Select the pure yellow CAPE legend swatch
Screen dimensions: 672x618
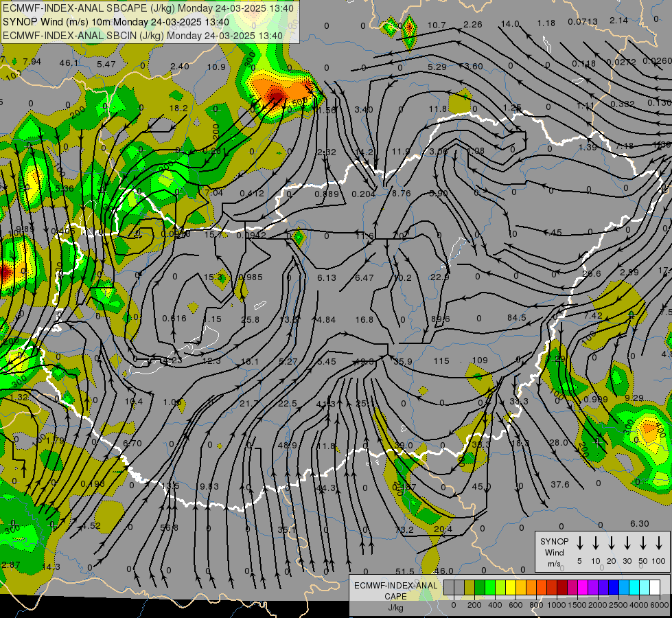(x=511, y=587)
